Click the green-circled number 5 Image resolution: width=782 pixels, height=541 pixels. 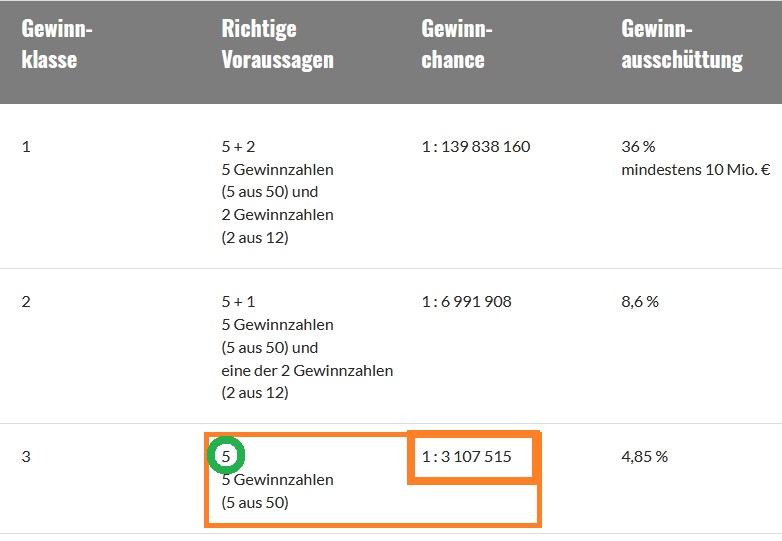(226, 456)
